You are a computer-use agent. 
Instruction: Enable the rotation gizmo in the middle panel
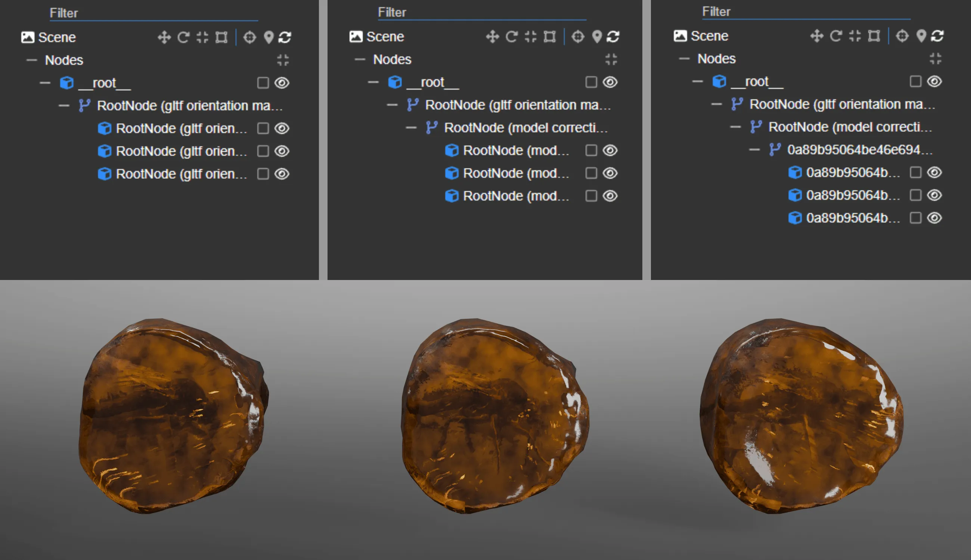[511, 37]
